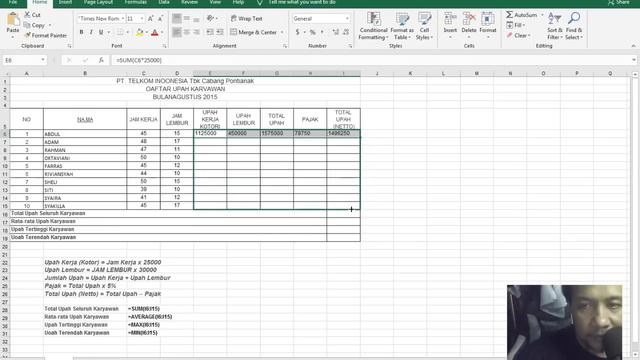Image resolution: width=640 pixels, height=360 pixels.
Task: Collapse the ribbon with the arrow
Action: click(633, 46)
